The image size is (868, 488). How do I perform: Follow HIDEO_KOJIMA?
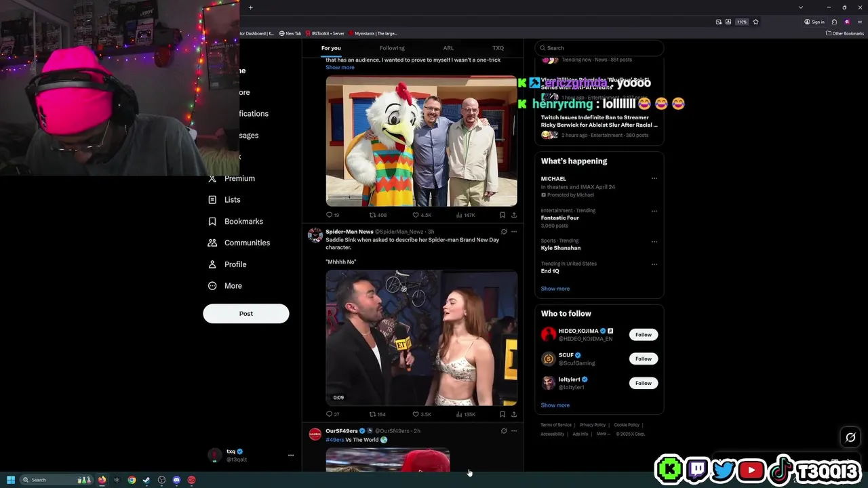pos(644,334)
